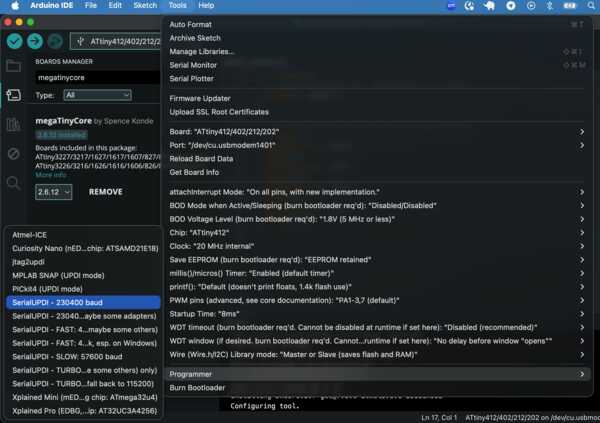The image size is (600, 423).
Task: Open the File menu
Action: [x=91, y=5]
